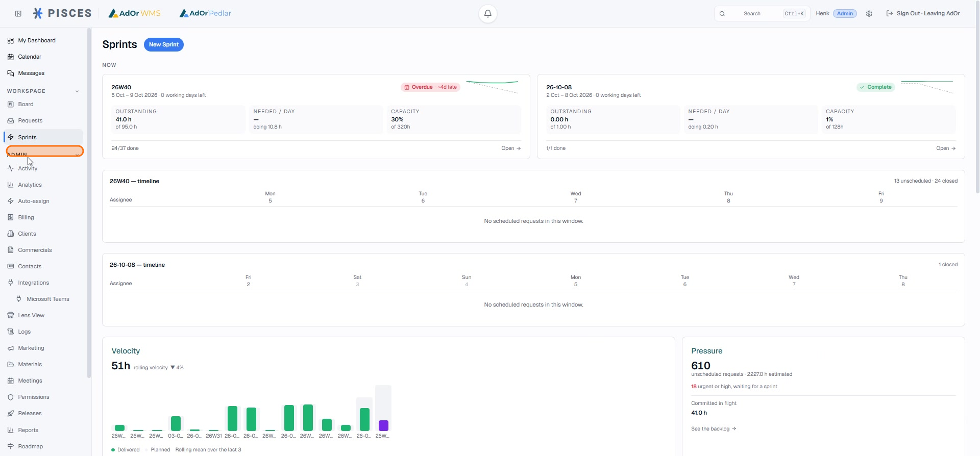Click the Requests inbox icon

[11, 121]
